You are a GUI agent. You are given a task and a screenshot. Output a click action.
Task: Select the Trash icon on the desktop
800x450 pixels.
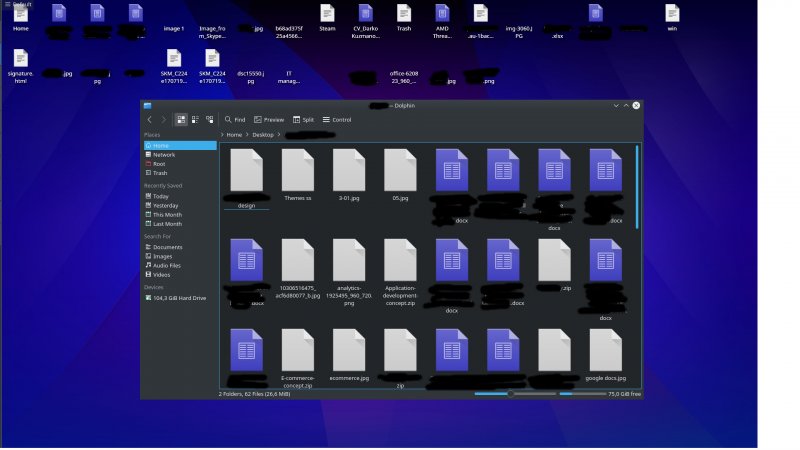404,18
